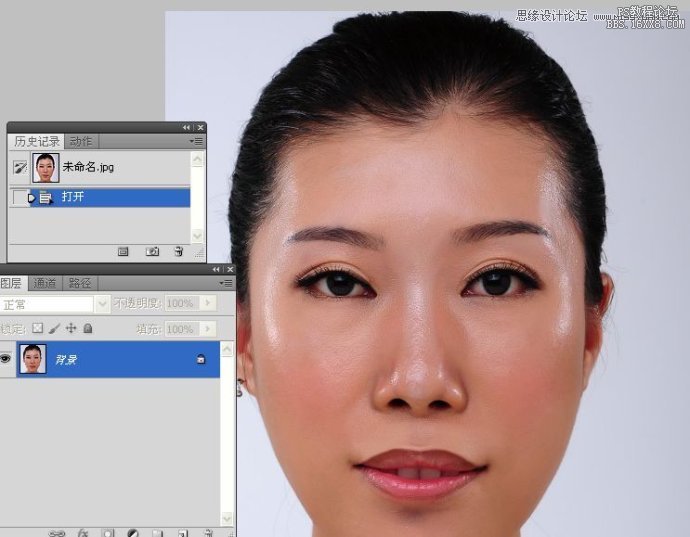Click the 未命名.jpg snapshot thumbnail
The image size is (690, 537).
pos(45,167)
